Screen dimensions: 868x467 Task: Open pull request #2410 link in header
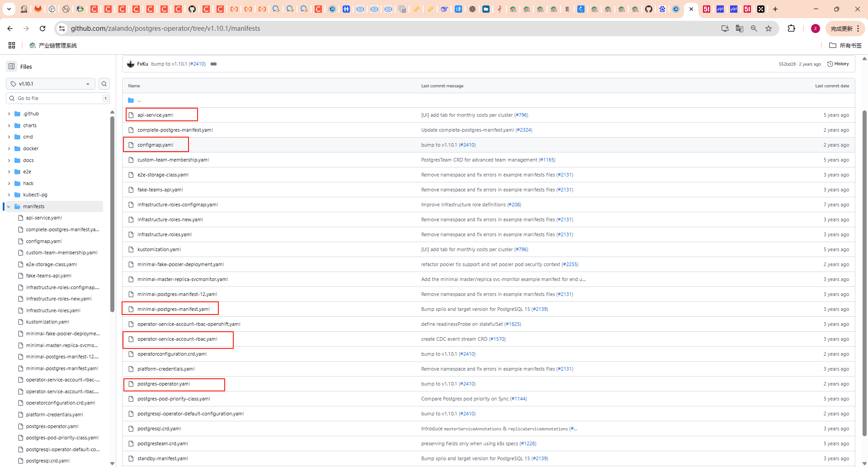(198, 64)
